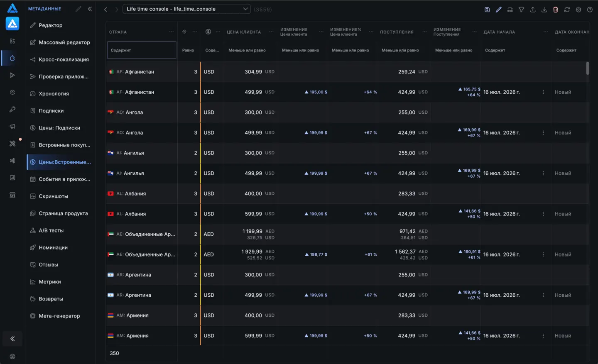This screenshot has width=598, height=364.
Task: Go back with the left arrow button
Action: [x=105, y=9]
